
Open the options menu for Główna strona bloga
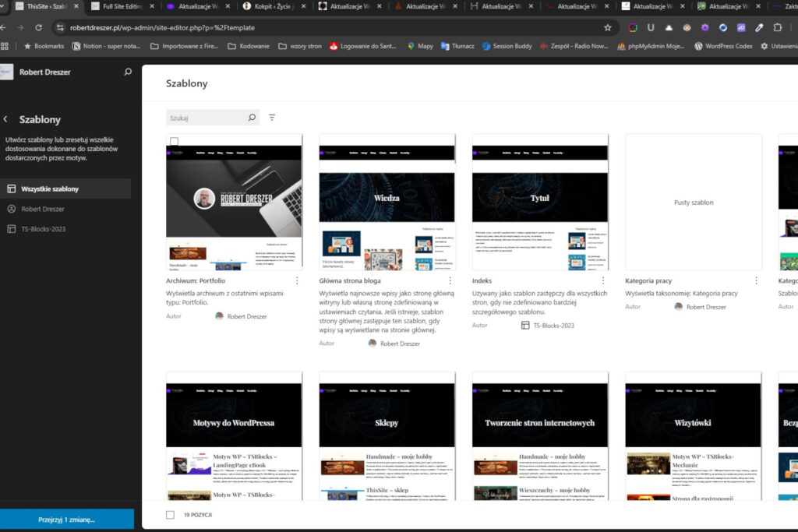pos(449,280)
